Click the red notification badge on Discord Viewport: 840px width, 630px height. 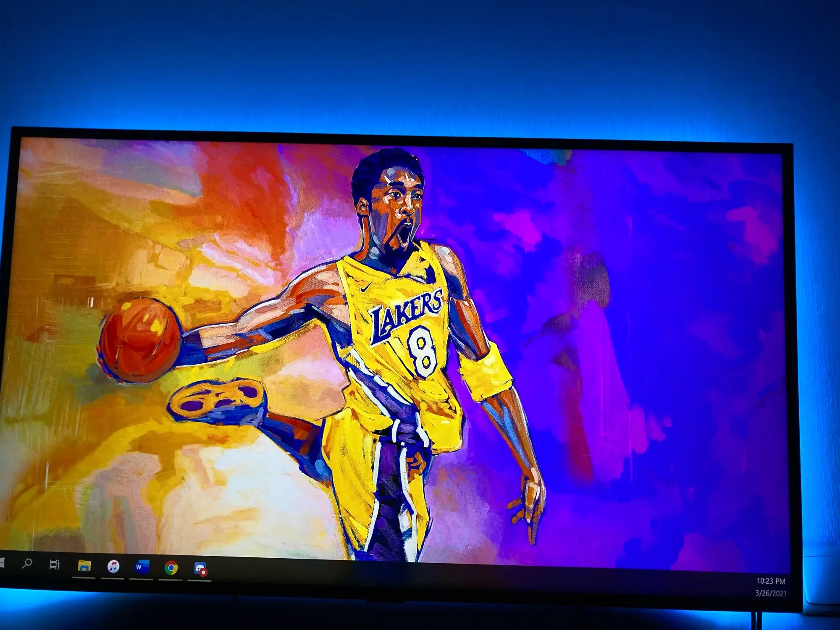(204, 572)
